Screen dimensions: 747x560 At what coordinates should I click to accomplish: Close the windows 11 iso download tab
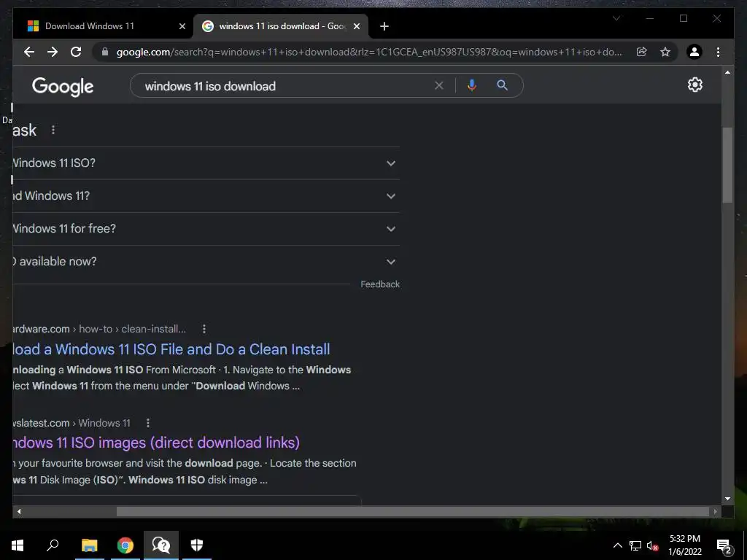tap(356, 26)
